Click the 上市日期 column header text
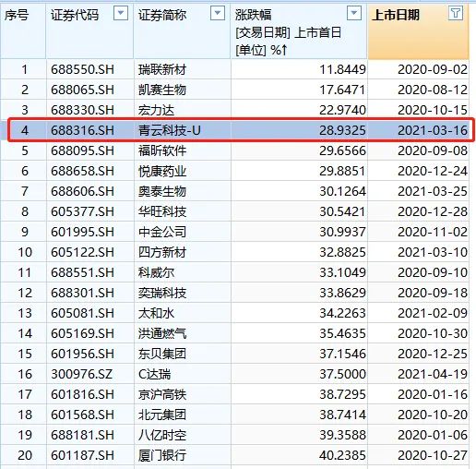Viewport: 476px width, 469px height. point(396,15)
